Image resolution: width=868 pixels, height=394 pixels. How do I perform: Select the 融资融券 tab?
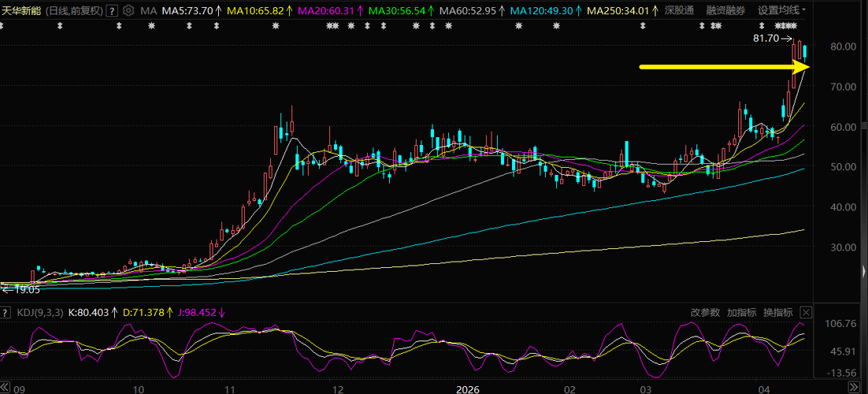click(725, 10)
